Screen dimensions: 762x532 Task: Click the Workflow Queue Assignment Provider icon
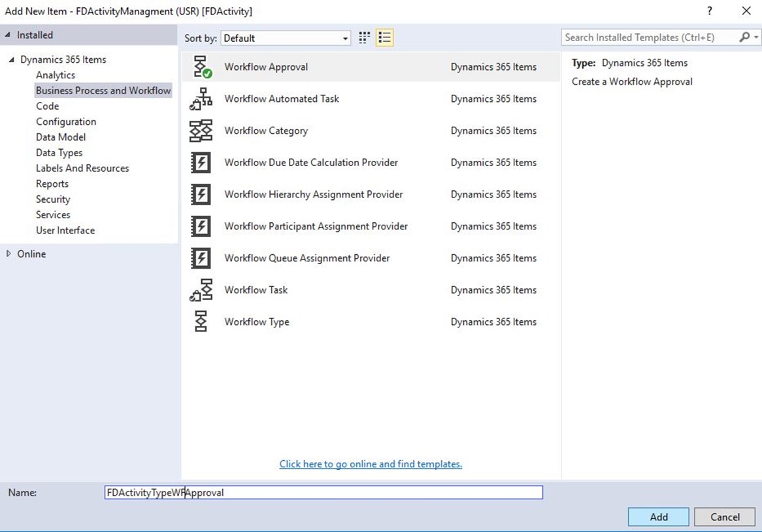[201, 258]
